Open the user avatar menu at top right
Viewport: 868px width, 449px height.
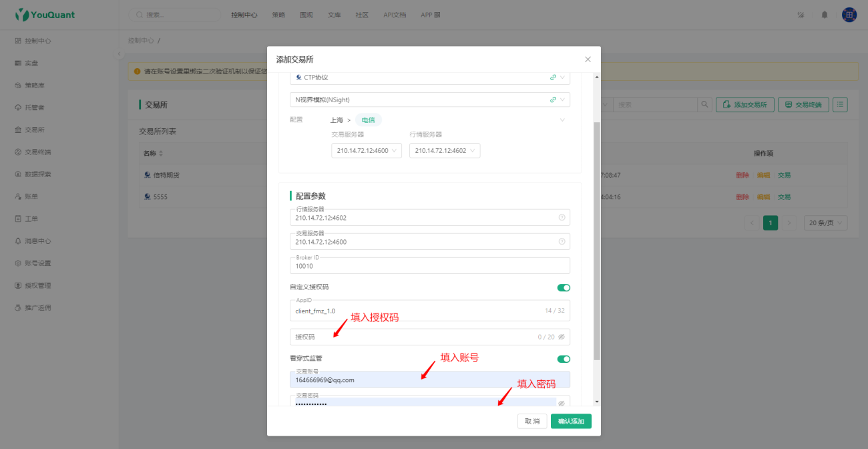(849, 14)
